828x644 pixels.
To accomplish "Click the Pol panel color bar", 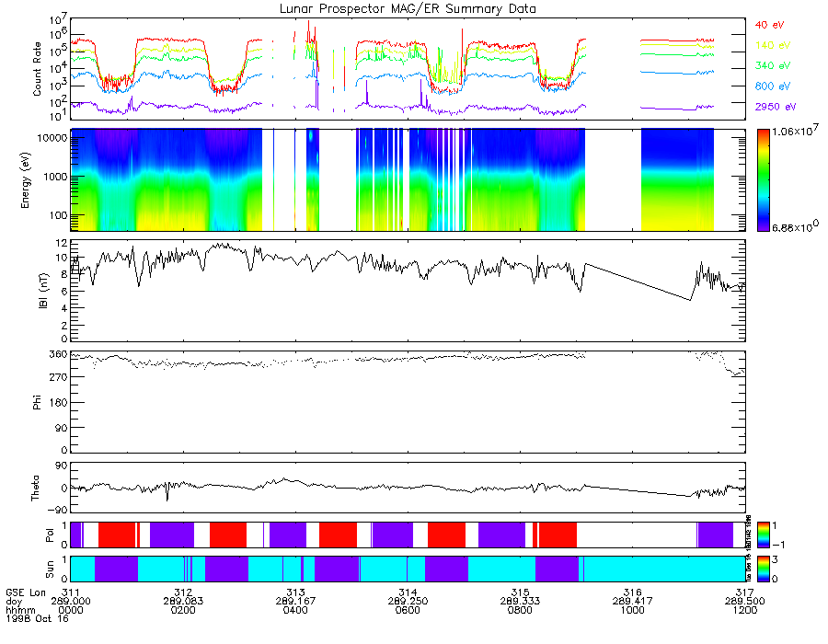I will (763, 535).
